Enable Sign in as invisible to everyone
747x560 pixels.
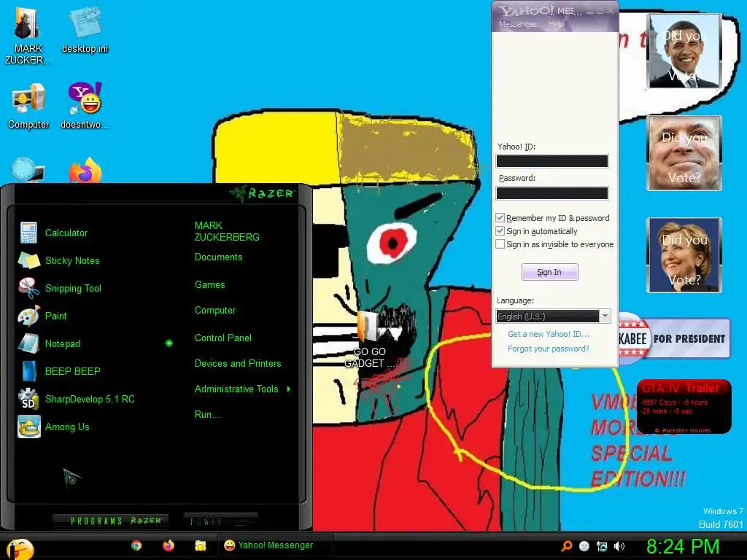click(x=500, y=244)
